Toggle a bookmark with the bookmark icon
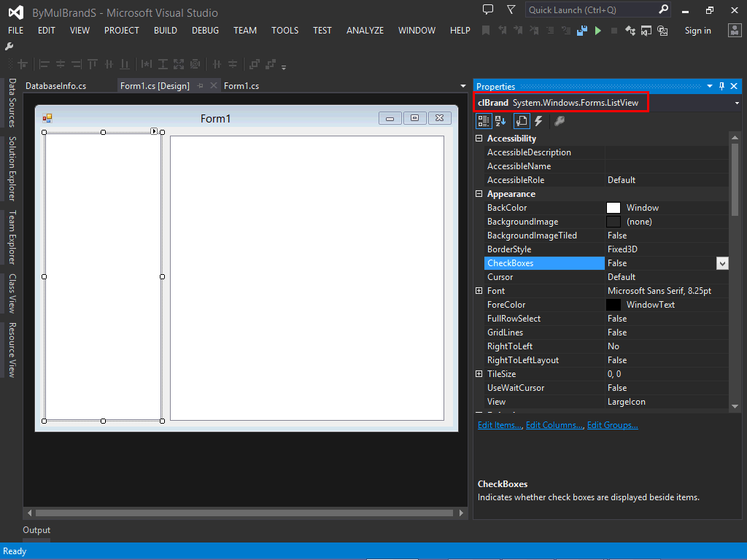Image resolution: width=747 pixels, height=560 pixels. (485, 31)
